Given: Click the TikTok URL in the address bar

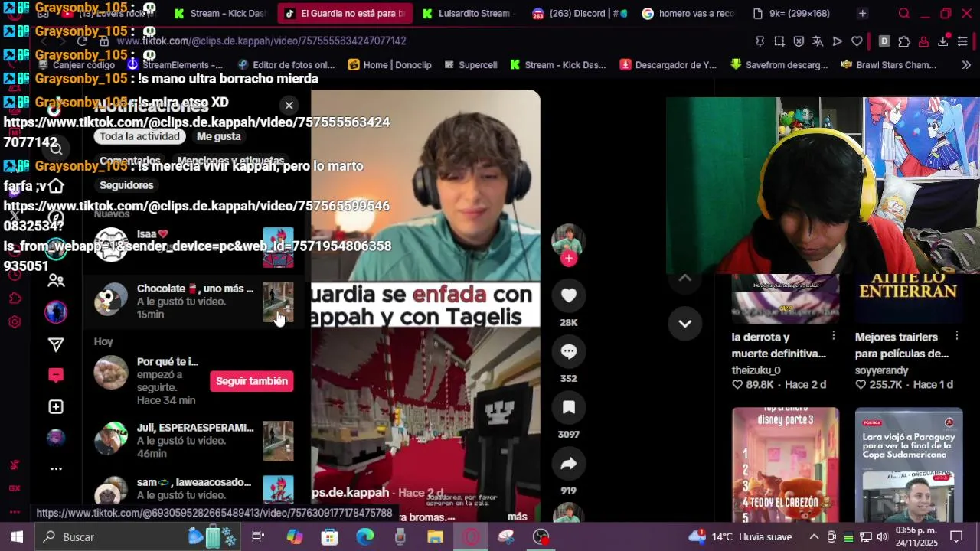Looking at the screenshot, I should (x=261, y=41).
